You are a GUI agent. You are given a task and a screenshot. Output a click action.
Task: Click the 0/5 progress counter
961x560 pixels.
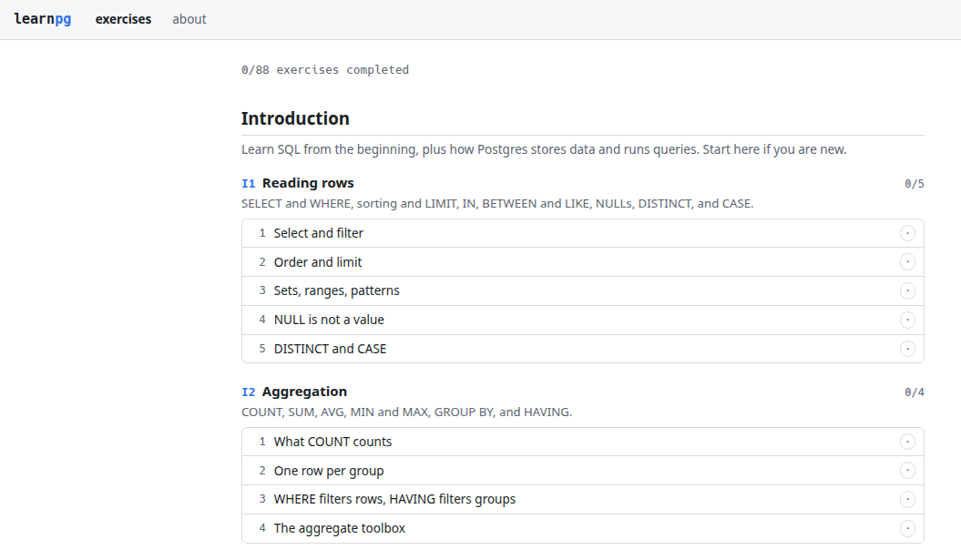tap(915, 184)
